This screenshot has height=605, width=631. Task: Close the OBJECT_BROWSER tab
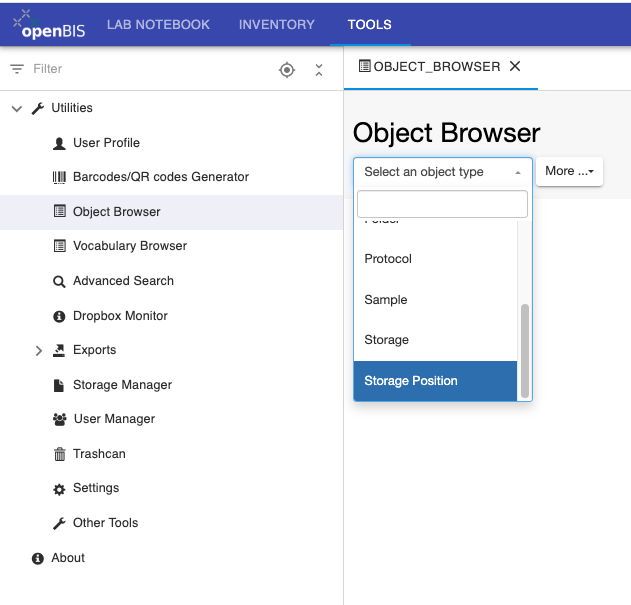click(x=515, y=66)
